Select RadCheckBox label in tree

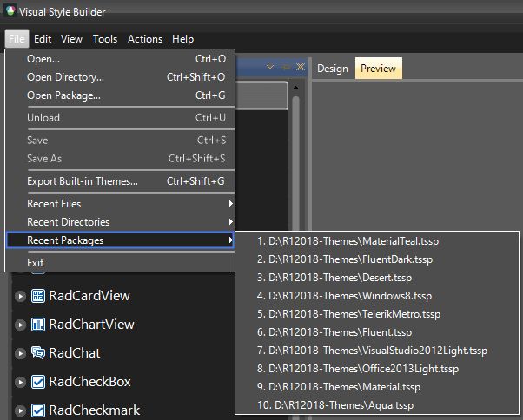click(89, 382)
